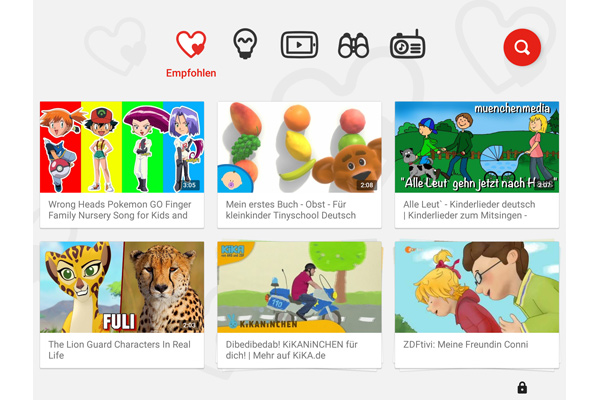Select the binoculars explore category
Viewport: 600px width, 400px height.
click(353, 46)
